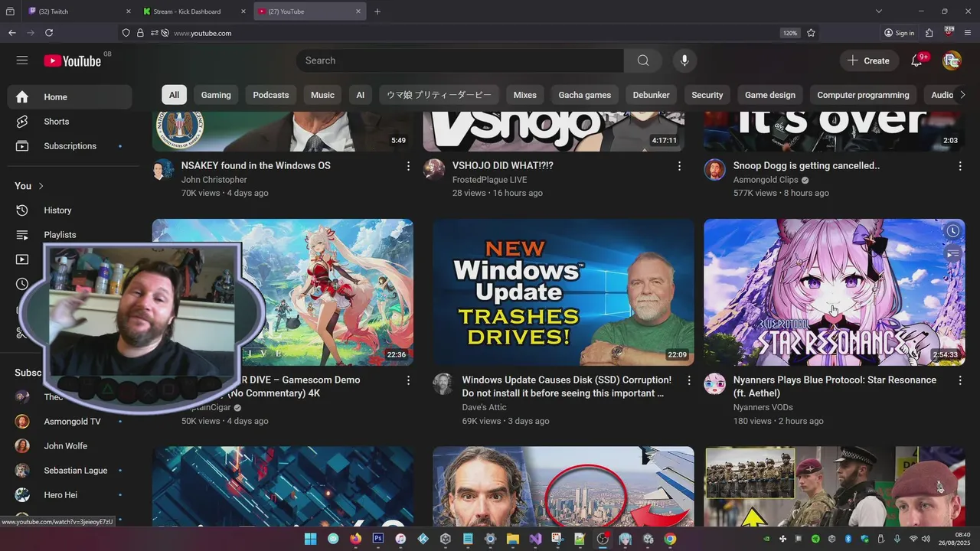Open options for NSAKEY found in Windows video
The height and width of the screenshot is (551, 980).
(408, 166)
